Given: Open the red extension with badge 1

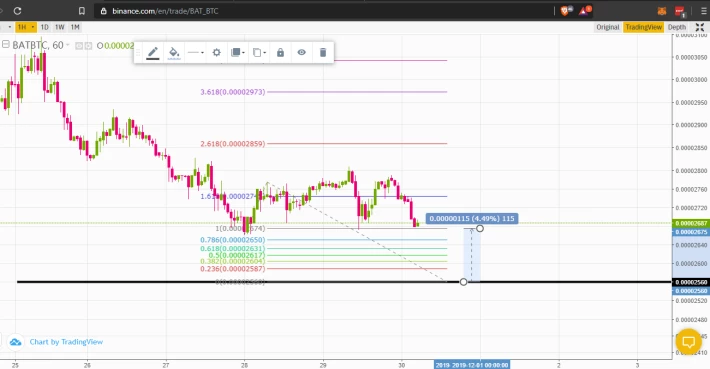Looking at the screenshot, I should (x=680, y=11).
